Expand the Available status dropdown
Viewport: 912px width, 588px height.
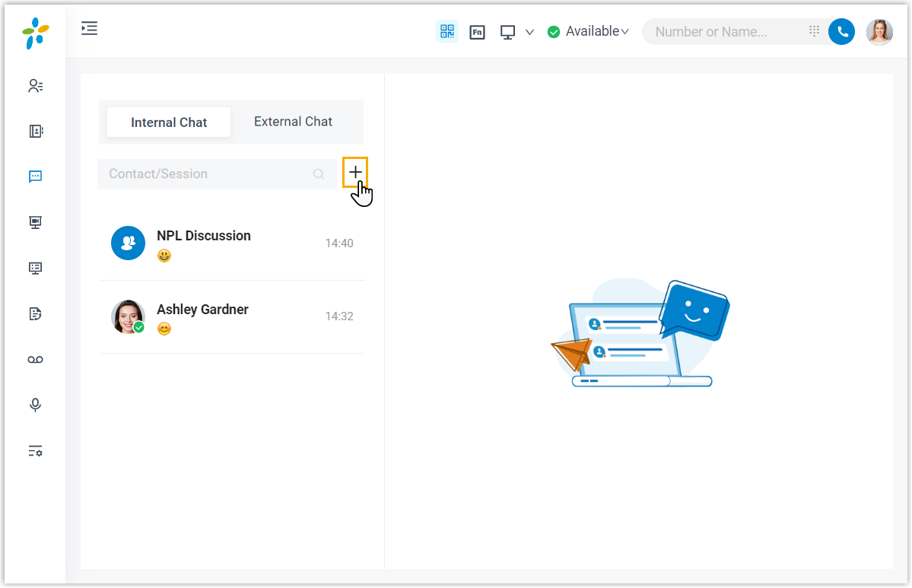[x=589, y=32]
